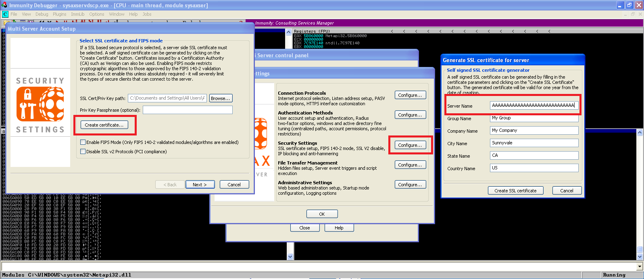Configure Authentication Methods
This screenshot has width=644, height=279.
pyautogui.click(x=410, y=115)
